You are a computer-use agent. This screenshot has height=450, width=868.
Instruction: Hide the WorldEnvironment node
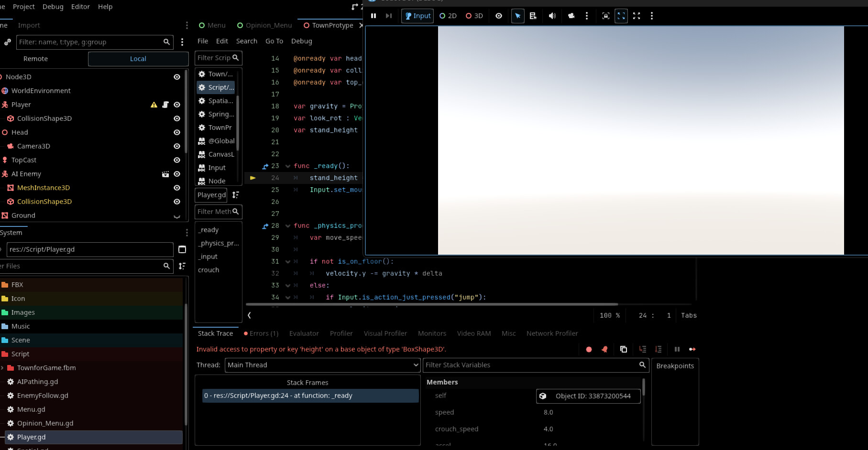[177, 91]
